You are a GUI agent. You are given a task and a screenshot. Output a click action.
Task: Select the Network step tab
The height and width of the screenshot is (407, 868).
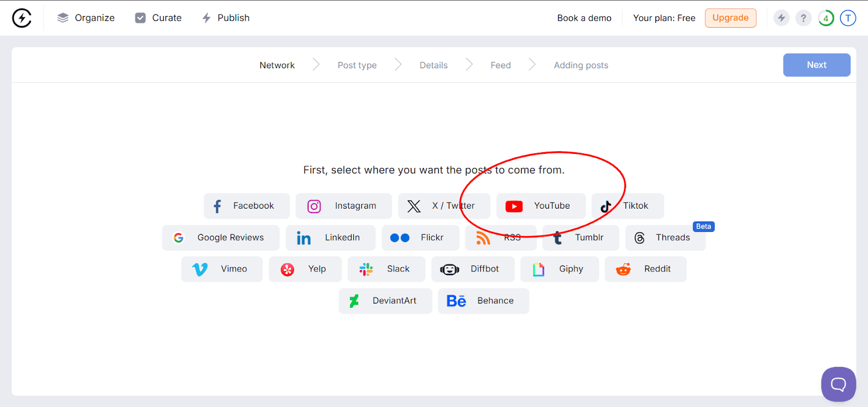click(277, 65)
